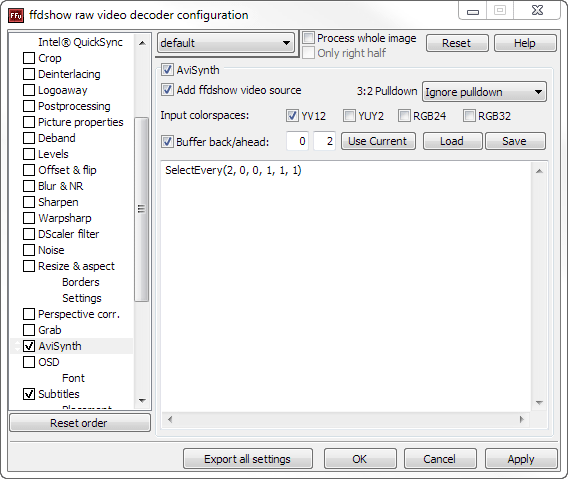This screenshot has width=568, height=479.
Task: Uncheck the Subtitles filter checkbox
Action: point(29,394)
